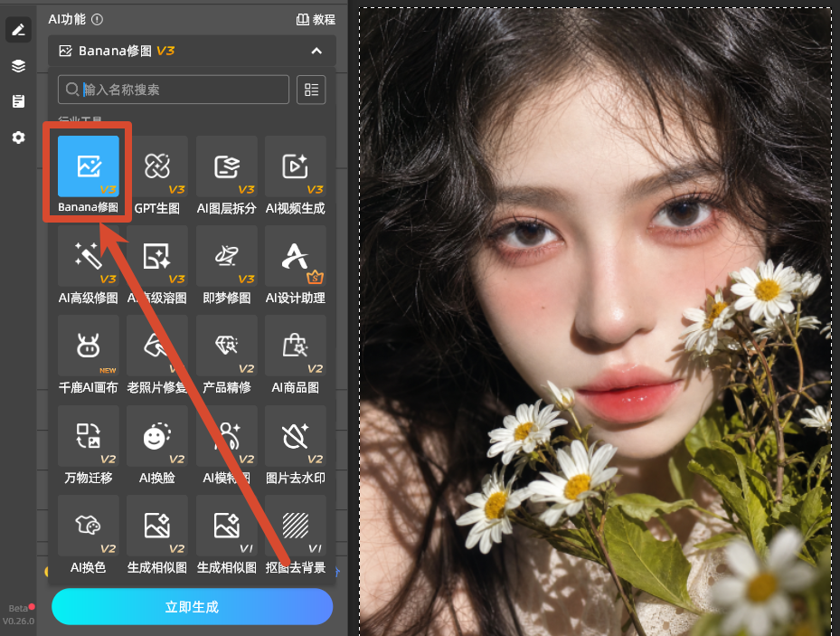
Task: Open the 抠图去背景 background removal tool
Action: coord(295,535)
